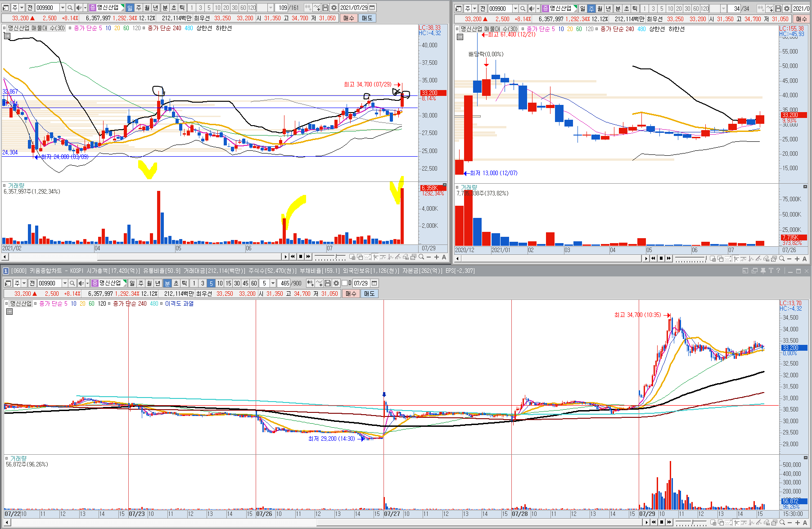
Task: Click the add-indicator icon in the bottom chart toolbar
Action: (319, 283)
